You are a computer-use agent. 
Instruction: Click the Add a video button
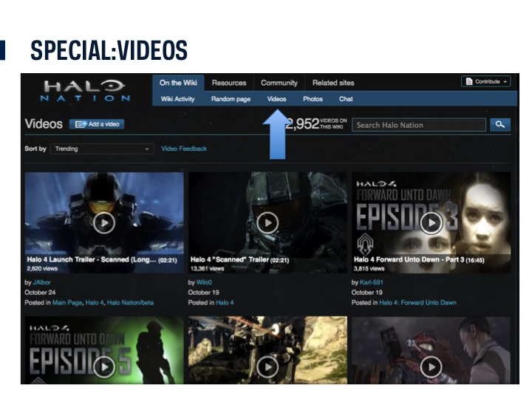[98, 124]
